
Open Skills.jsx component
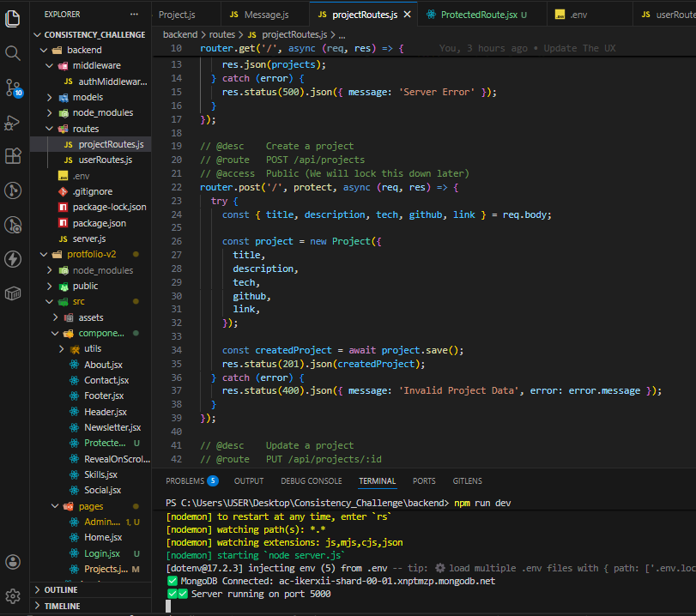91,474
